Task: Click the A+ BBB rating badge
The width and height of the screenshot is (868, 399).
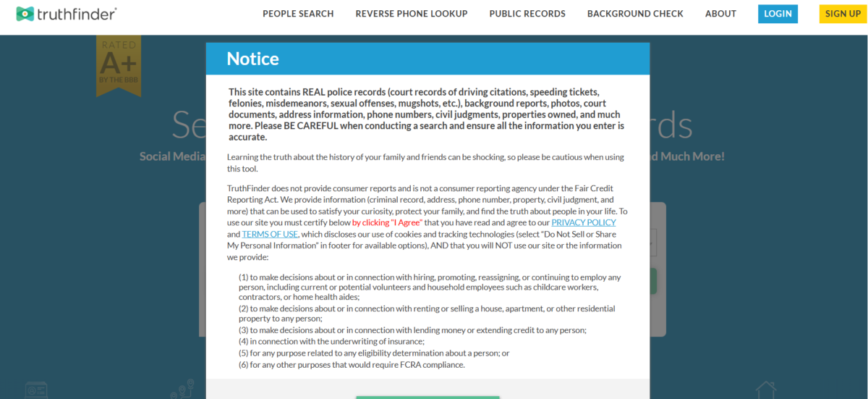Action: click(119, 65)
